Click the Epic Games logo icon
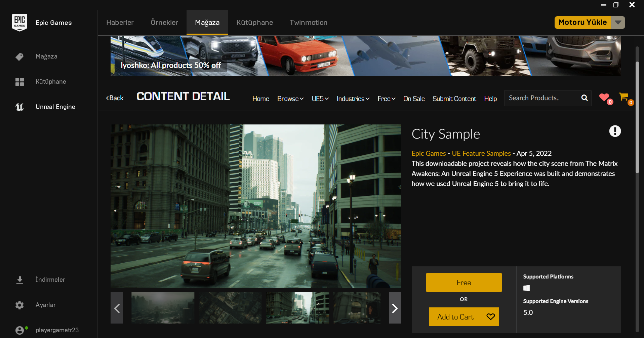This screenshot has width=644, height=338. [x=19, y=23]
